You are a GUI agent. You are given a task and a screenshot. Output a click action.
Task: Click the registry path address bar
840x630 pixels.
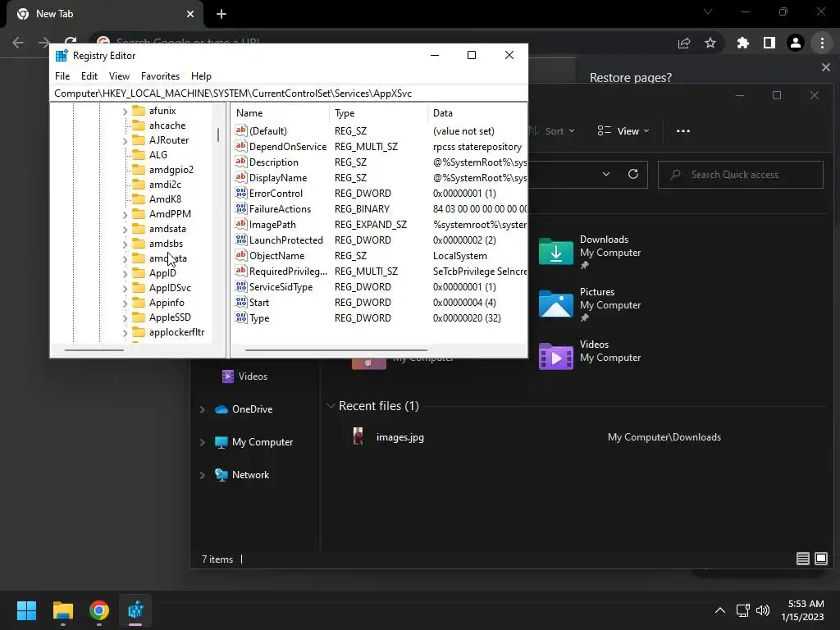(x=288, y=94)
